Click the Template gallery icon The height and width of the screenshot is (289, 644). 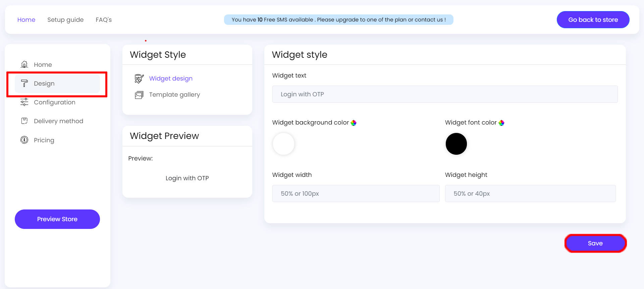(x=139, y=95)
